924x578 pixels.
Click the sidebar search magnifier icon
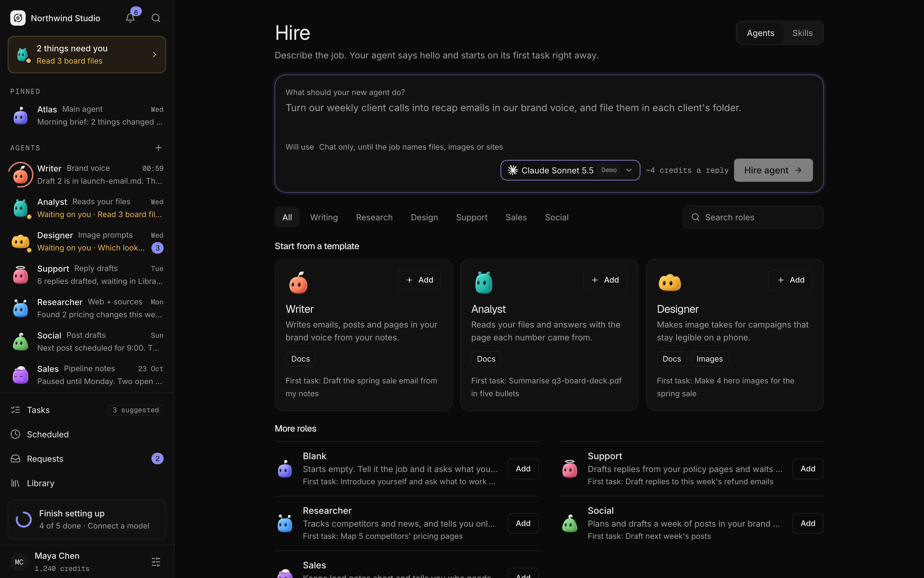pyautogui.click(x=156, y=18)
